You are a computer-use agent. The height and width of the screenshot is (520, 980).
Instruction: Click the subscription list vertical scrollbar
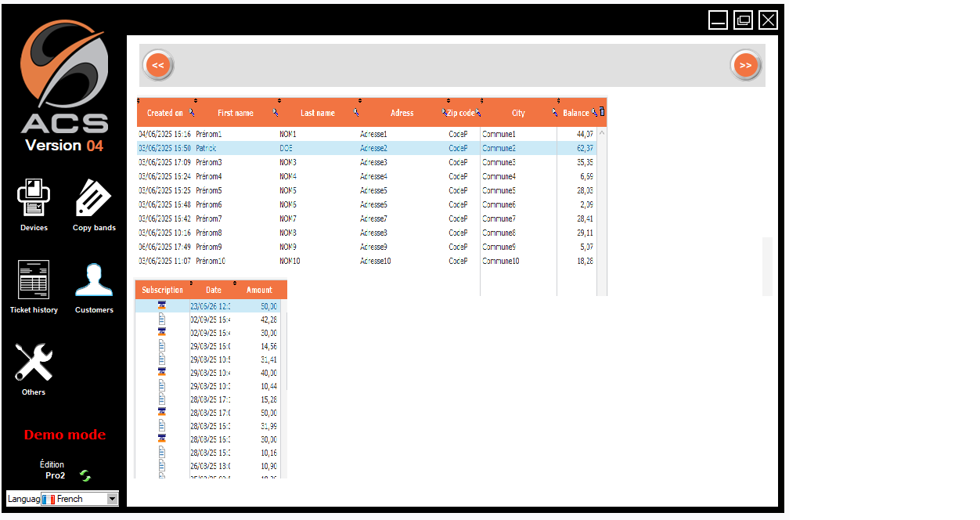[x=284, y=352]
